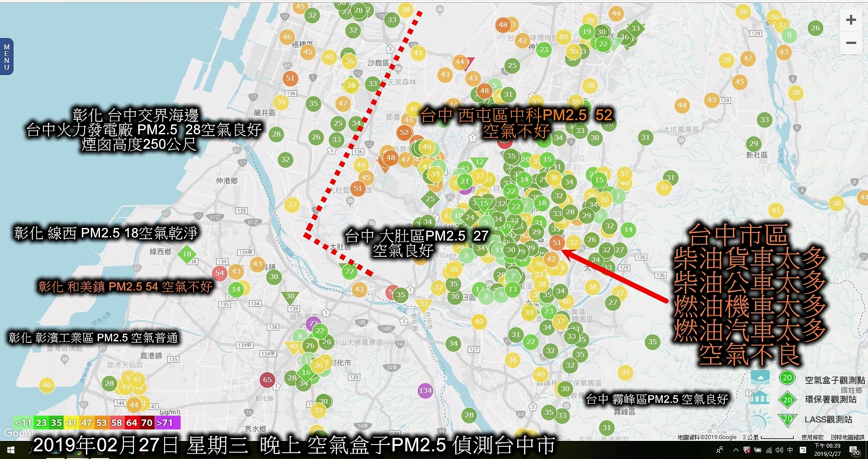Click the <11 legend color swatch
Image resolution: width=868 pixels, height=459 pixels.
click(23, 423)
